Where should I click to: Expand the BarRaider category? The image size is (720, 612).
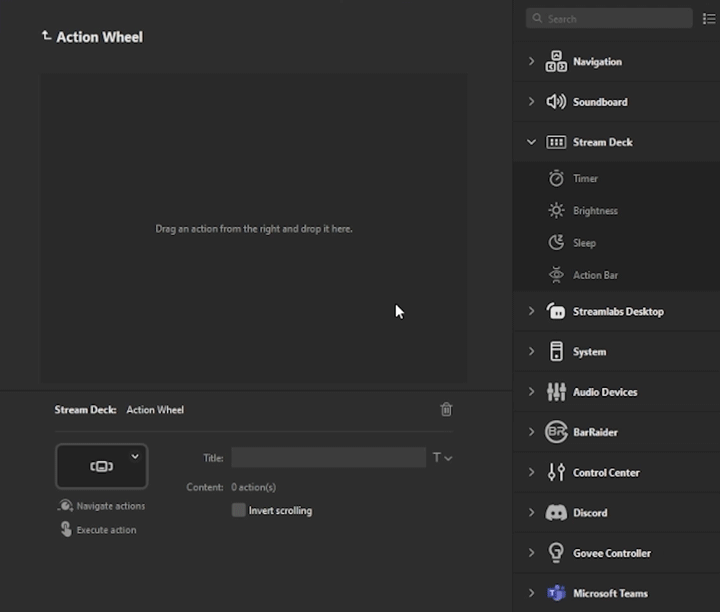coord(531,432)
